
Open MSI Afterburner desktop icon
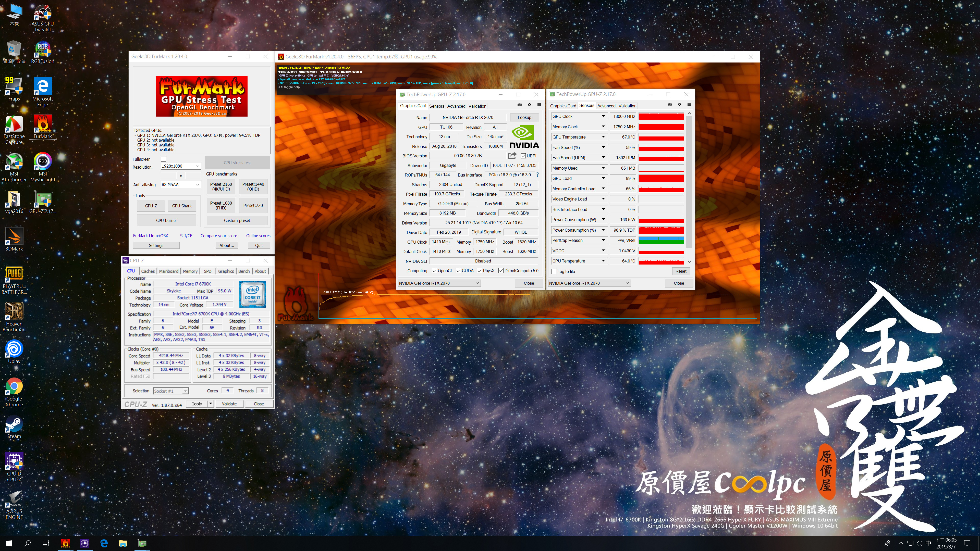[14, 167]
